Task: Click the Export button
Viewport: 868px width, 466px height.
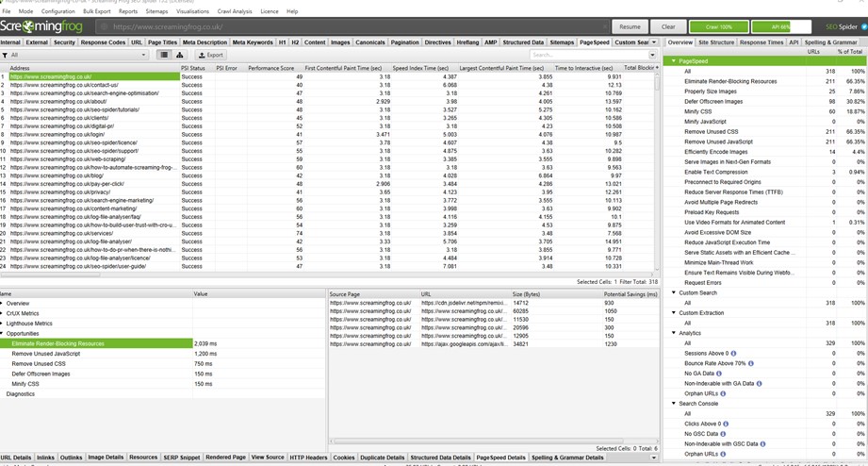Action: point(210,56)
